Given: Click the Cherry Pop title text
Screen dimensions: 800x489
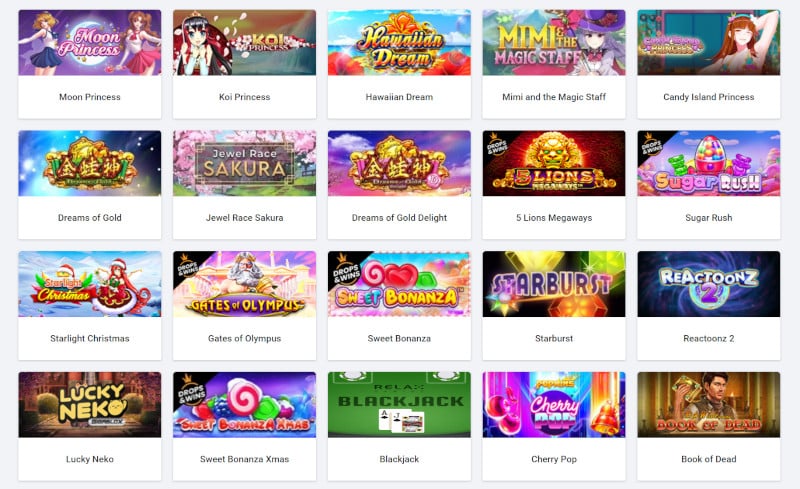Looking at the screenshot, I should tap(554, 459).
